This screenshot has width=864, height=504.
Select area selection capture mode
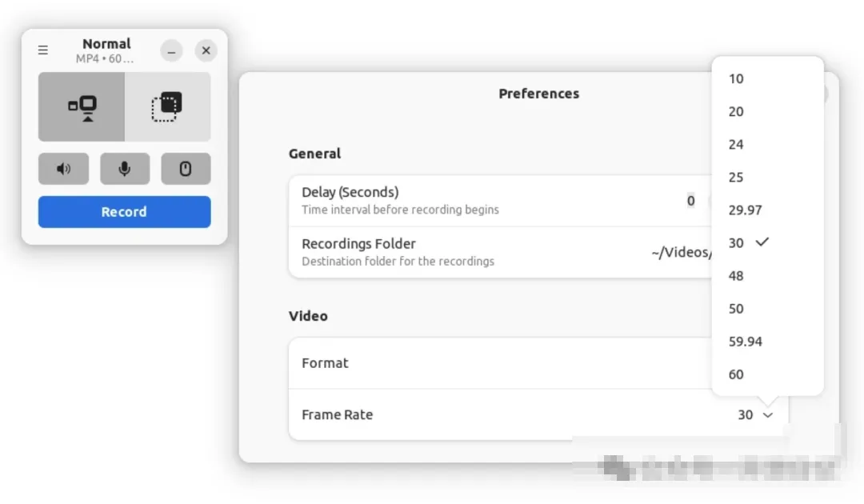167,107
